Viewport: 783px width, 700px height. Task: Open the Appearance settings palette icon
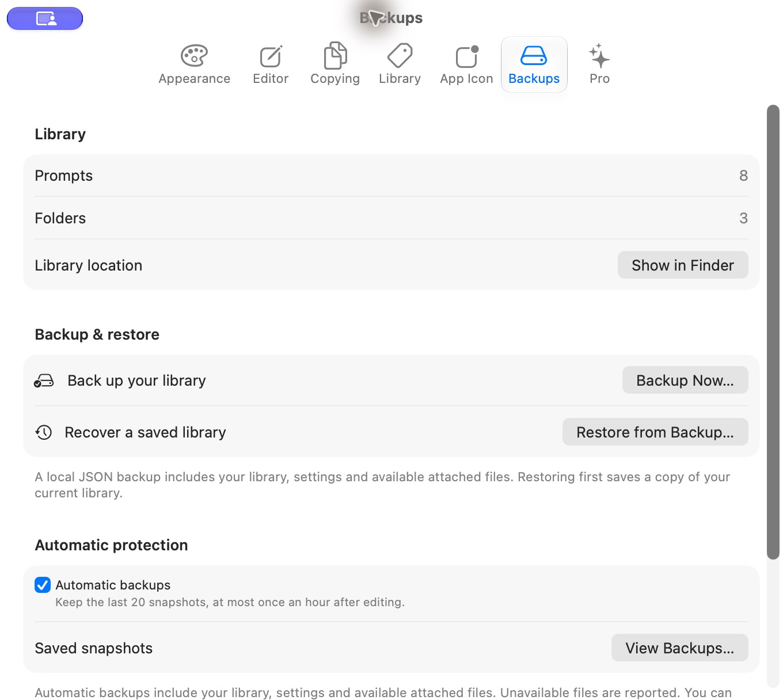click(194, 56)
